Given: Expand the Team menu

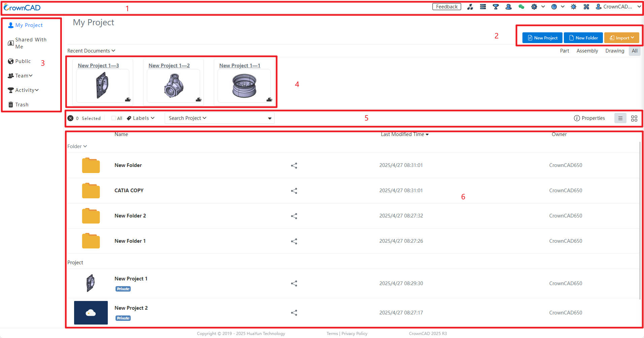Looking at the screenshot, I should (20, 76).
